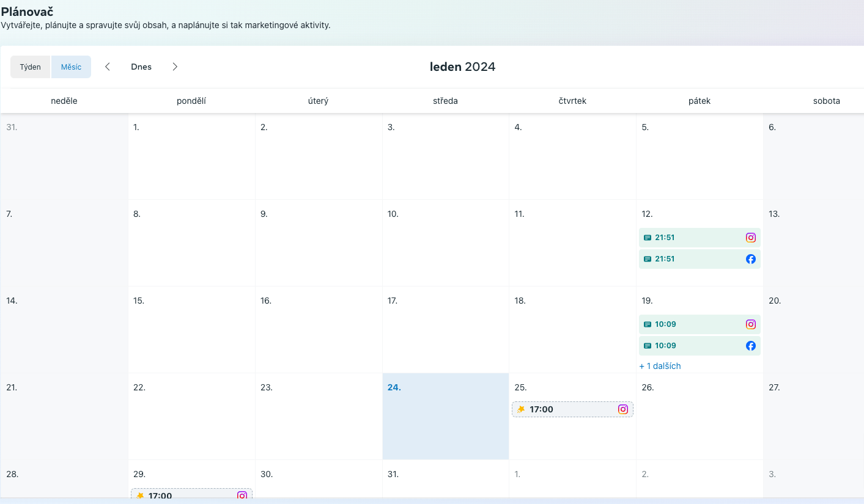Jump to today with Dnes button
Image resolution: width=864 pixels, height=504 pixels.
(141, 67)
